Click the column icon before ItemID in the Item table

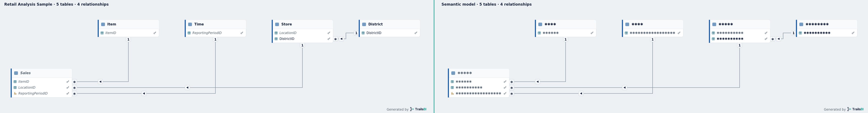[102, 33]
